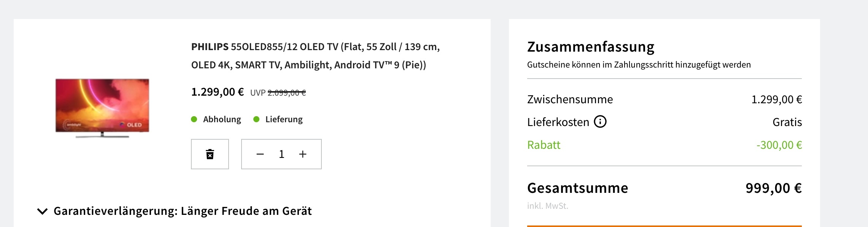Open the Lieferkosten info icon
This screenshot has width=868, height=227.
[600, 122]
